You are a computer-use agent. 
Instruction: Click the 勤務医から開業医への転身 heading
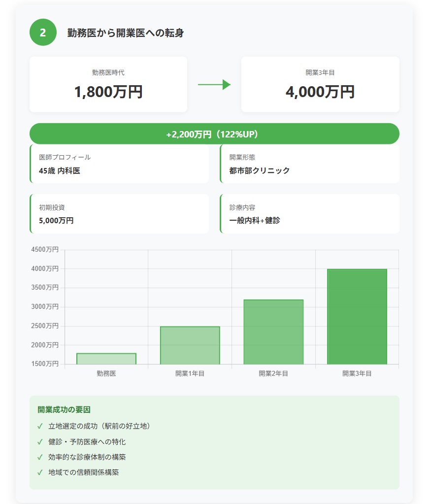(126, 33)
